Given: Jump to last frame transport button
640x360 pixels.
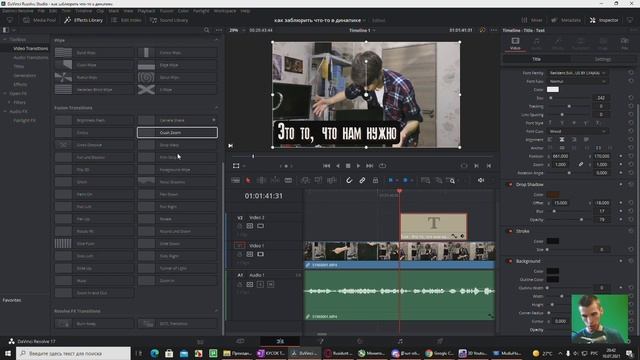Looking at the screenshot, I should [x=369, y=166].
